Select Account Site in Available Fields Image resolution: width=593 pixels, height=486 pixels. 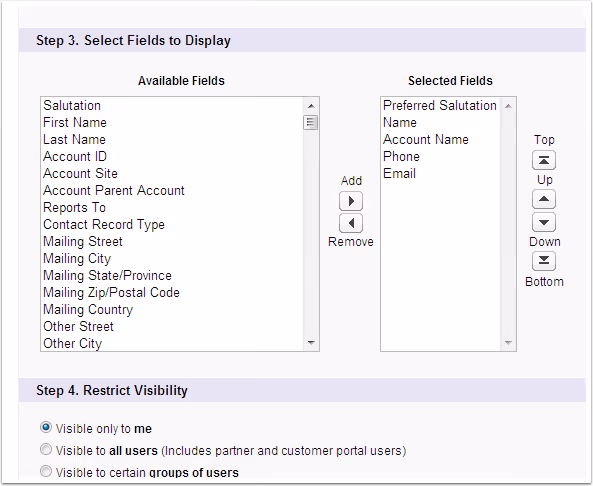(172, 174)
